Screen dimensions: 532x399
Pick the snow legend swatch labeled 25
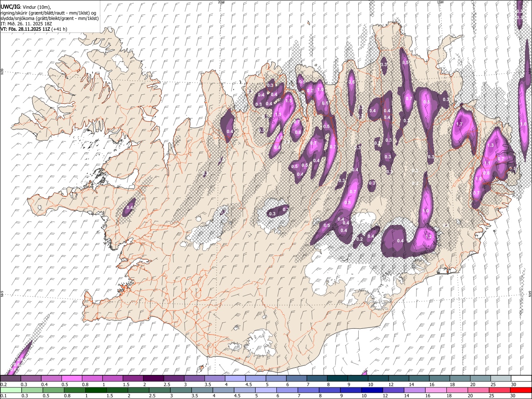[500, 379]
